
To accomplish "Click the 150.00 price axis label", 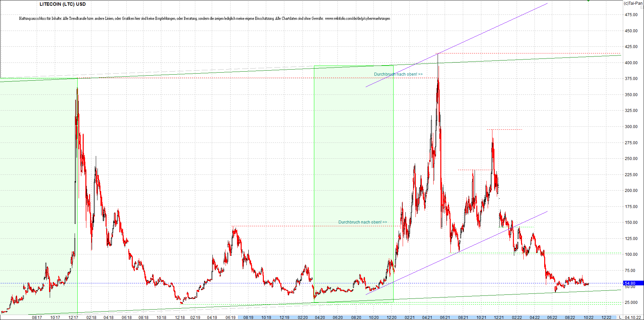I will [631, 223].
